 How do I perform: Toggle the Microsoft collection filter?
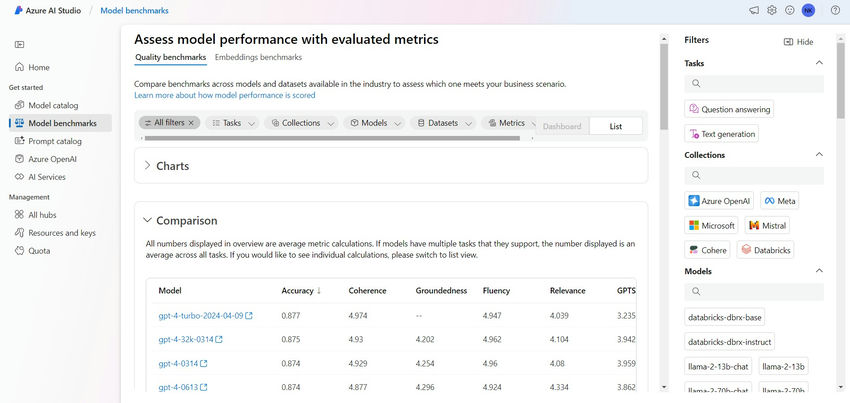(712, 225)
